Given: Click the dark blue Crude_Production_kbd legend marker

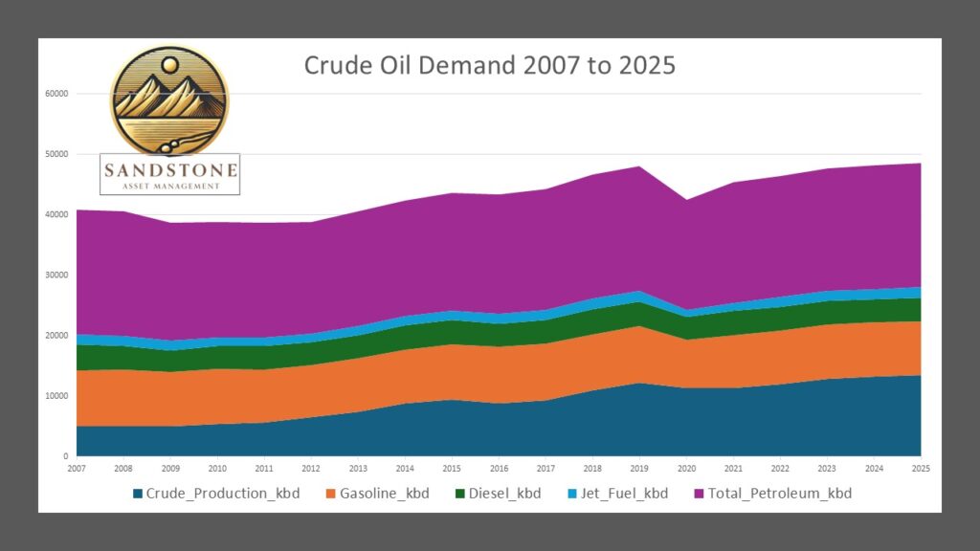Looking at the screenshot, I should pos(138,494).
